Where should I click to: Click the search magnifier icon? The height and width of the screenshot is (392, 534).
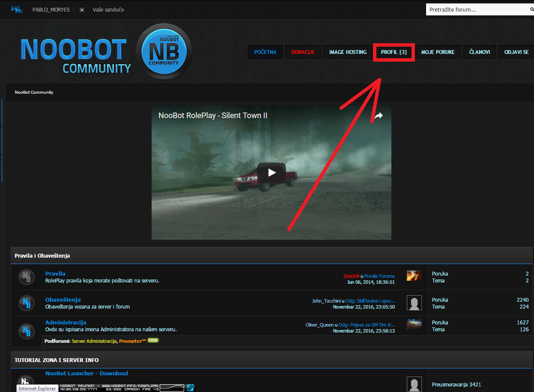click(532, 9)
